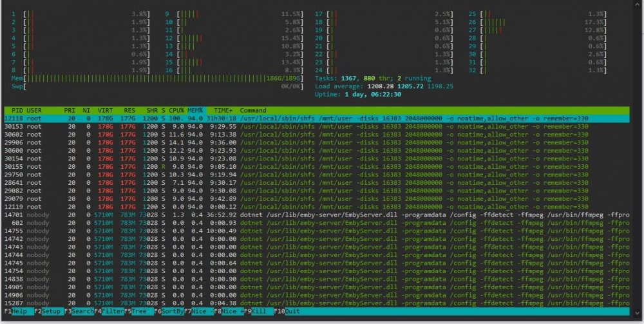Click F8 Nice + in the footer
644x324 pixels.
[x=229, y=311]
